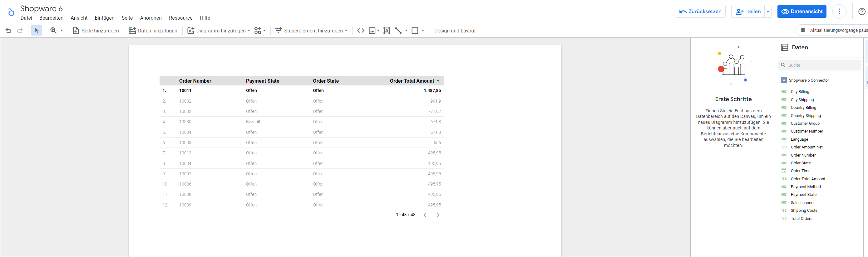The image size is (868, 257).
Task: Select the City Billing field
Action: [x=800, y=91]
